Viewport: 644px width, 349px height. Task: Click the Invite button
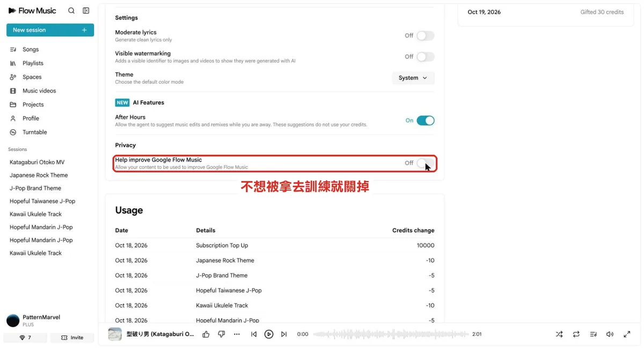point(72,338)
